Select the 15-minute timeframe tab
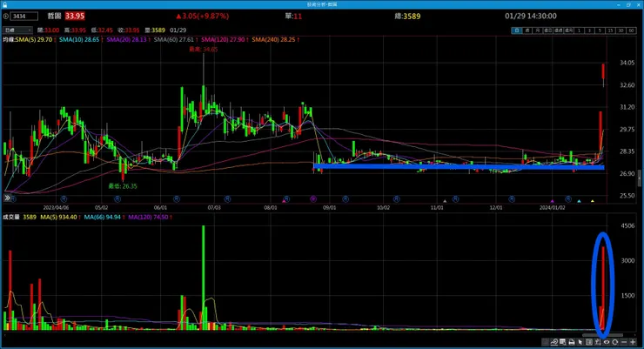The image size is (644, 349). (611, 30)
